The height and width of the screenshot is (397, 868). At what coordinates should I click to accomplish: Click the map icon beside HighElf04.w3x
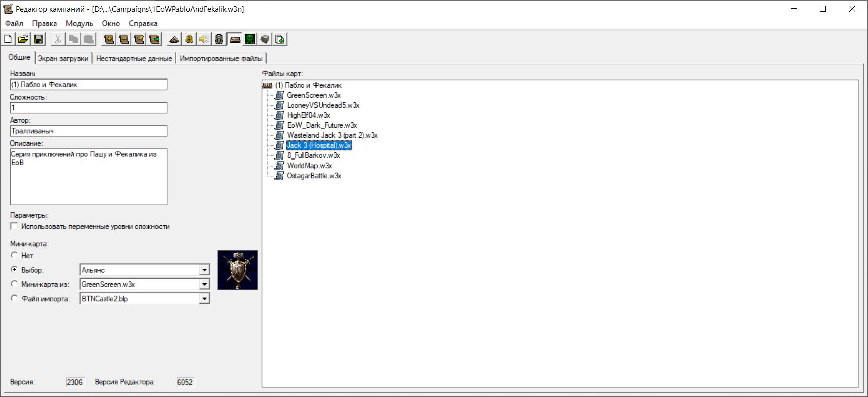pos(279,115)
